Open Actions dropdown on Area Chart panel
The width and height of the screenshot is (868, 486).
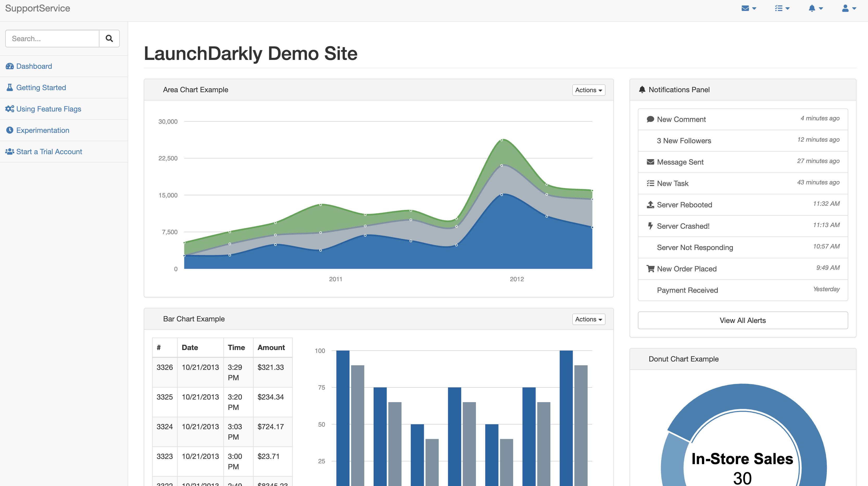[x=589, y=90]
